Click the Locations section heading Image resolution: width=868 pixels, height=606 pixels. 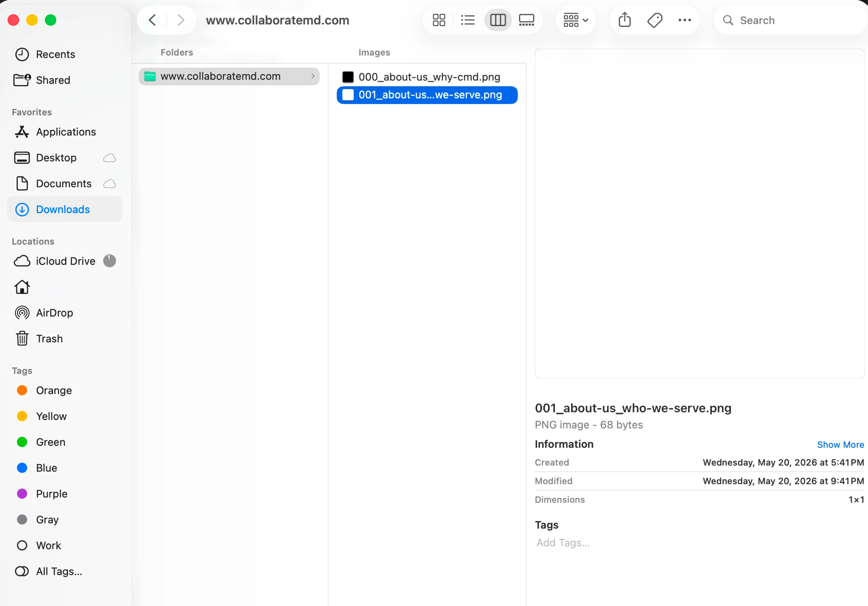click(x=33, y=242)
